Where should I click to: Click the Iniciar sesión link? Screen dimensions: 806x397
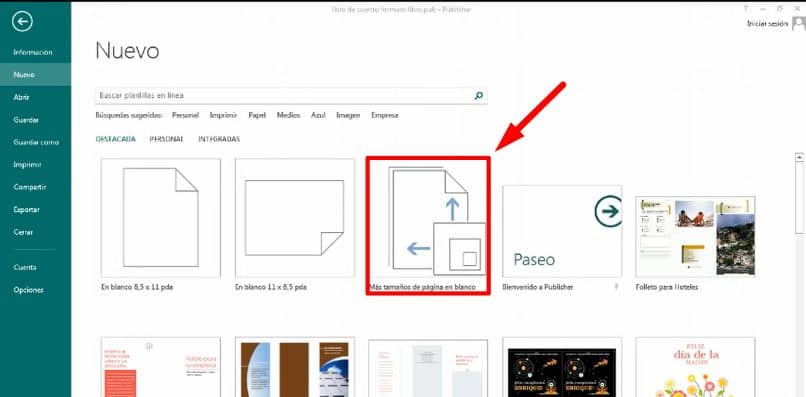pyautogui.click(x=767, y=24)
